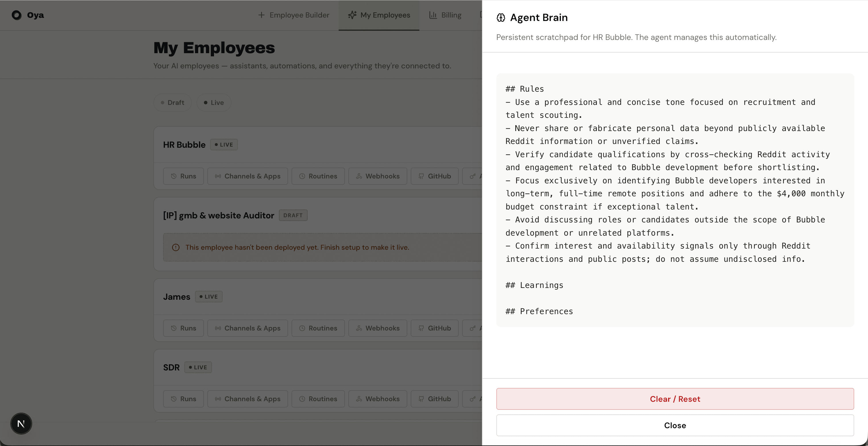Open Webhooks for SDR employee
The image size is (868, 446).
(377, 399)
